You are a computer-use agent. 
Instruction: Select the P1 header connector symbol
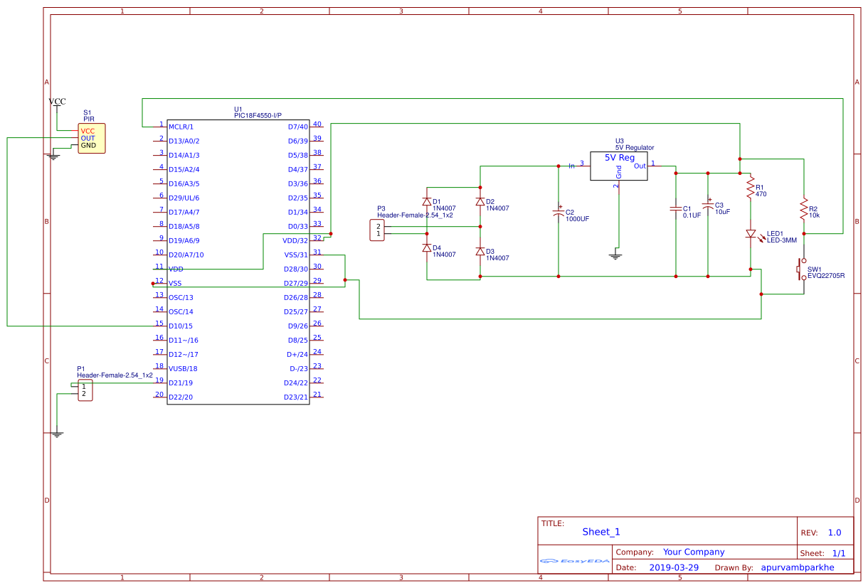pyautogui.click(x=85, y=390)
